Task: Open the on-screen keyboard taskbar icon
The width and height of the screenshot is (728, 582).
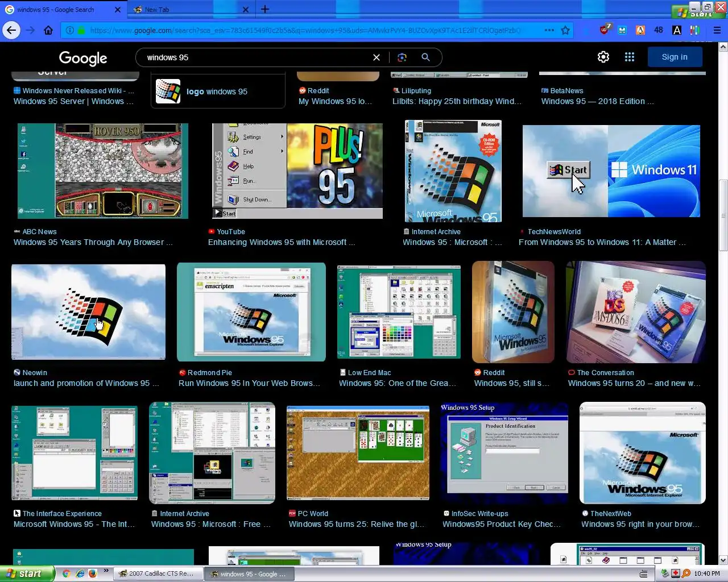Action: coord(644,574)
